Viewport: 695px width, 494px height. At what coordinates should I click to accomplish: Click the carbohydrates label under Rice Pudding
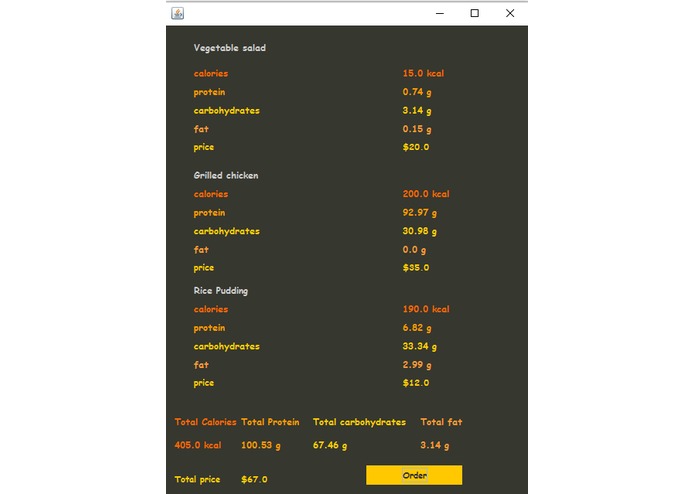click(x=226, y=346)
